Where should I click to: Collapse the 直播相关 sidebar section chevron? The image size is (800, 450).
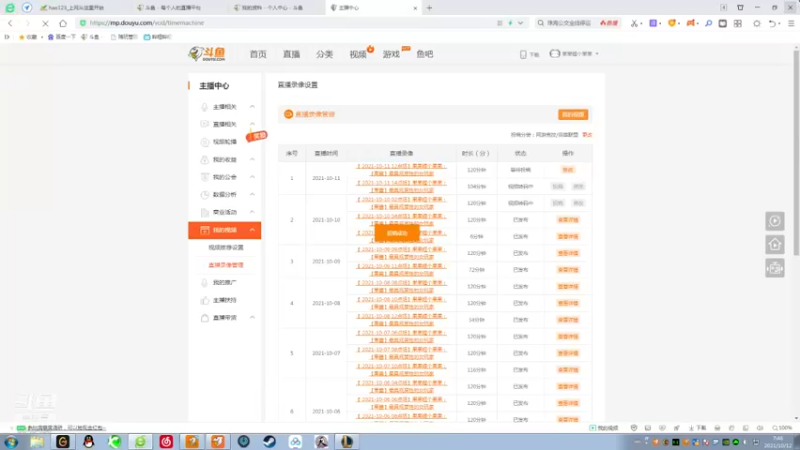[252, 124]
